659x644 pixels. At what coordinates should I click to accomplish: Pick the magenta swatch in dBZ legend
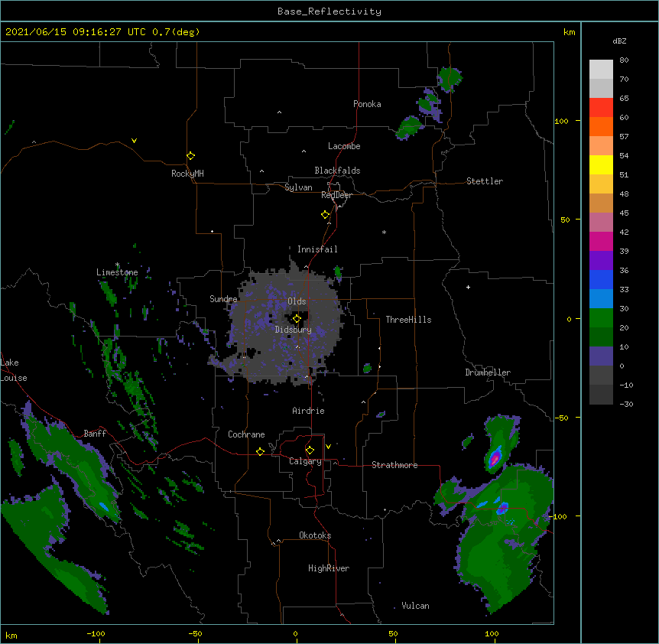click(601, 241)
